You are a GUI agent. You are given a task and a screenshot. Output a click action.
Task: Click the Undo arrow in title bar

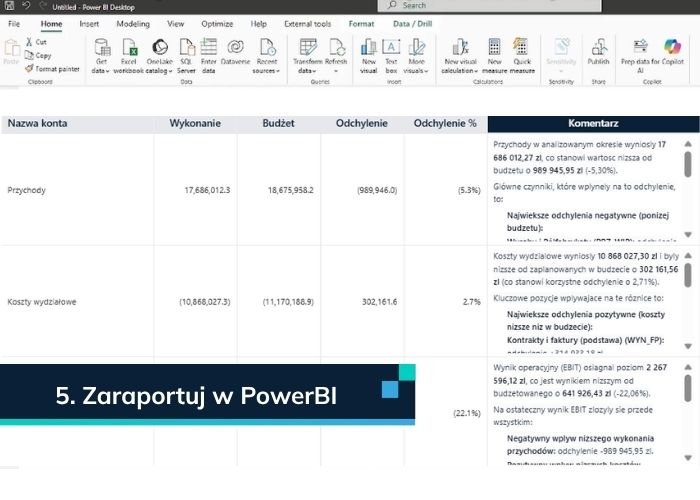pos(26,6)
